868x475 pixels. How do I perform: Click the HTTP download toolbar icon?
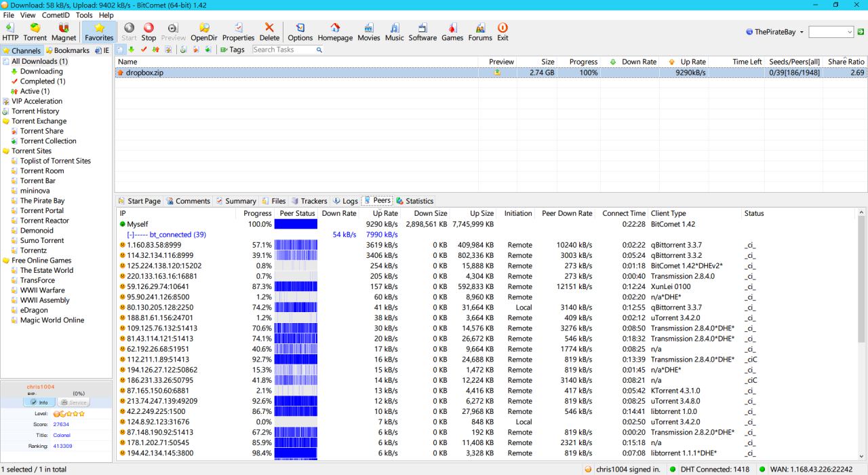tap(10, 32)
